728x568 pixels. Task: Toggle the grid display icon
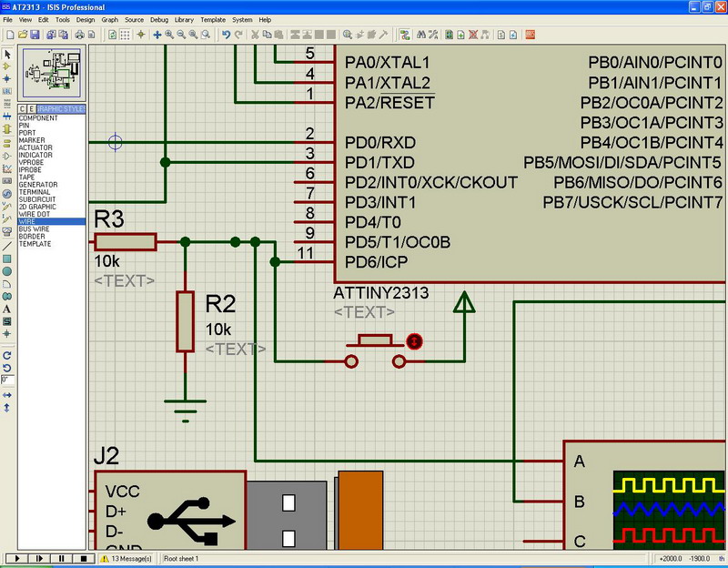(126, 35)
